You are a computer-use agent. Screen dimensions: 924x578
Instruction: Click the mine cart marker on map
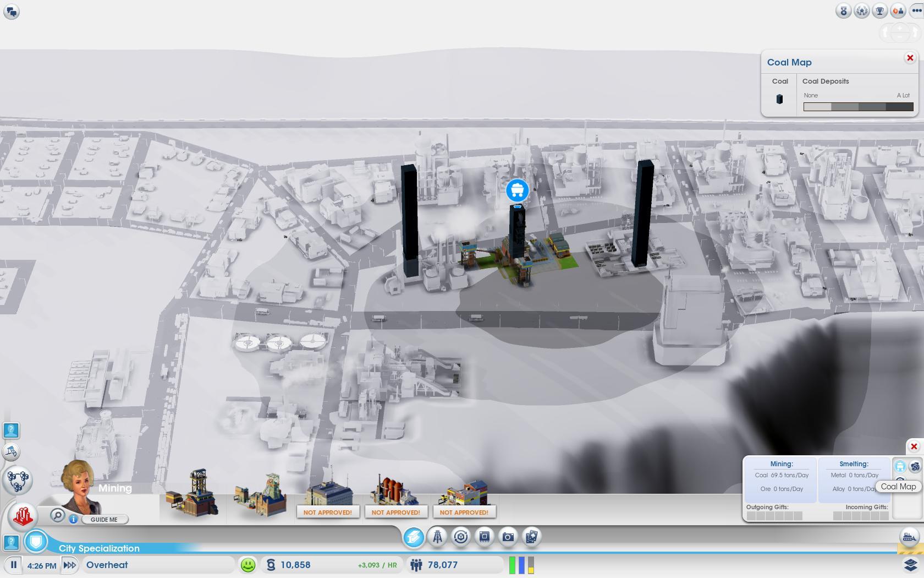517,190
